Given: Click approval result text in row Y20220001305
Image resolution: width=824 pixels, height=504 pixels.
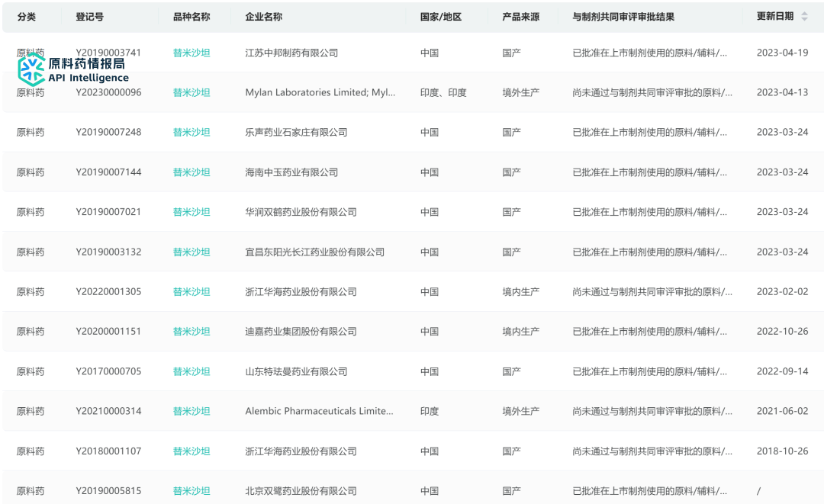Looking at the screenshot, I should pos(652,292).
